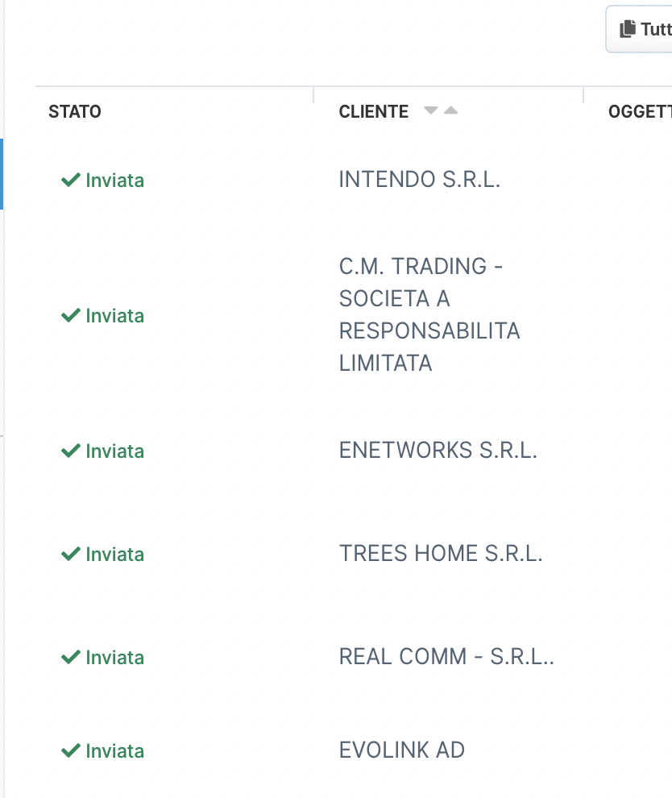Select TREES HOME S.R.L. client
672x798 pixels.
click(x=441, y=554)
